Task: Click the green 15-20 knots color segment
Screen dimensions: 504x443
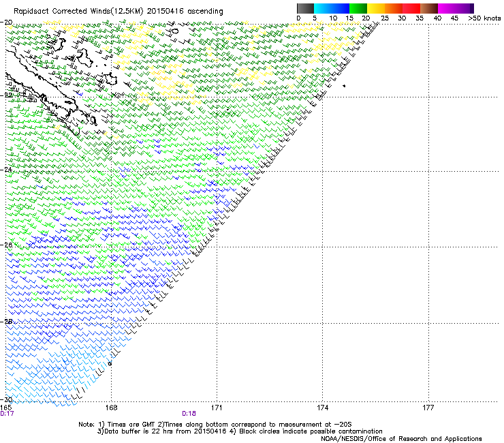Action: (x=358, y=8)
